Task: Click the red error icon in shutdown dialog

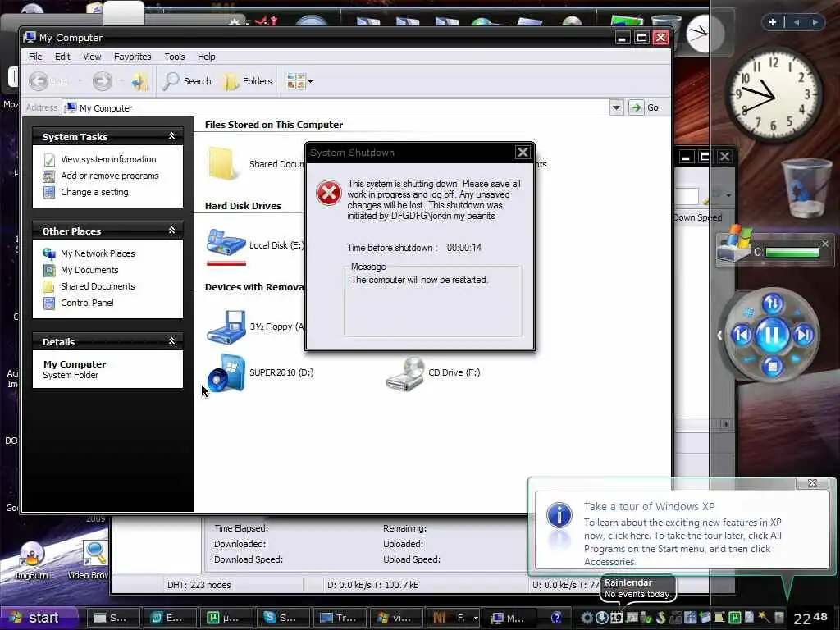Action: [328, 193]
